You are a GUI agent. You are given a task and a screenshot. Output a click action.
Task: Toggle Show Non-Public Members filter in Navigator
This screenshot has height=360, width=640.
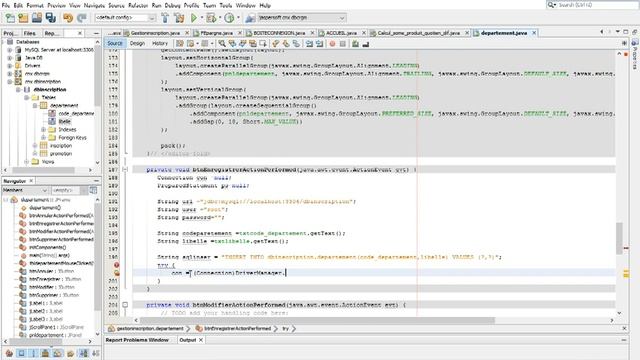coord(46,353)
